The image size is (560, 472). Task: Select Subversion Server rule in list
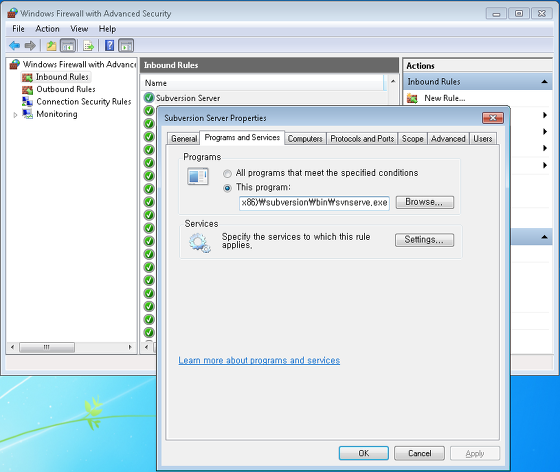(188, 98)
